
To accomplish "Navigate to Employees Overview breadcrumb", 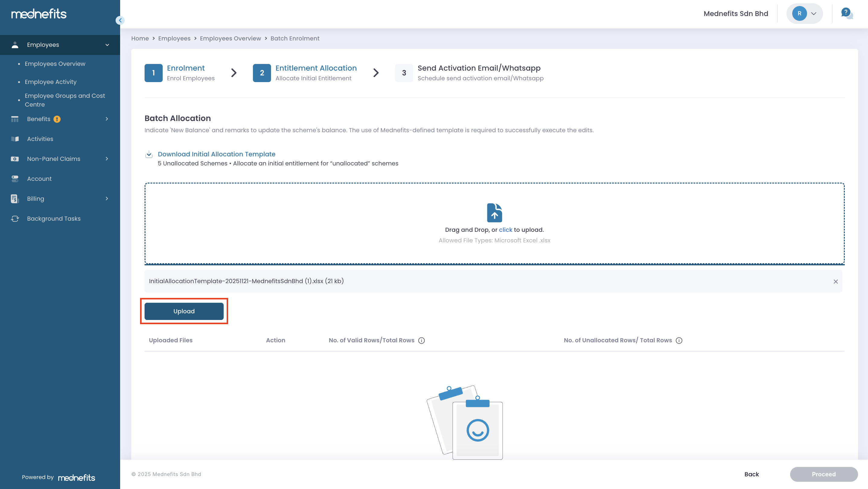I will tap(230, 38).
